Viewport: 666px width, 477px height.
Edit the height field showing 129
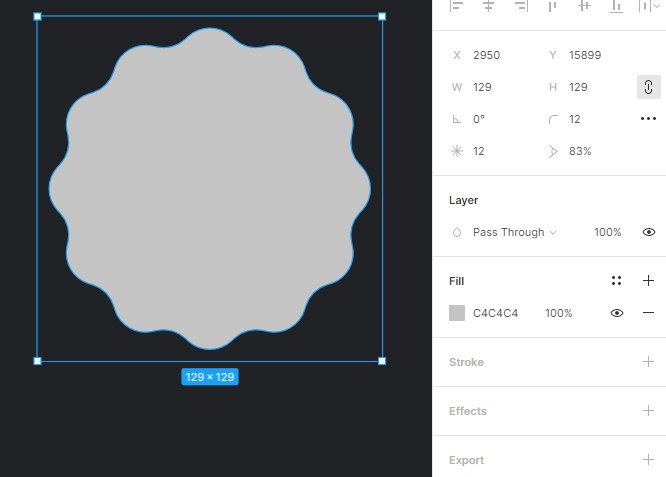click(578, 87)
